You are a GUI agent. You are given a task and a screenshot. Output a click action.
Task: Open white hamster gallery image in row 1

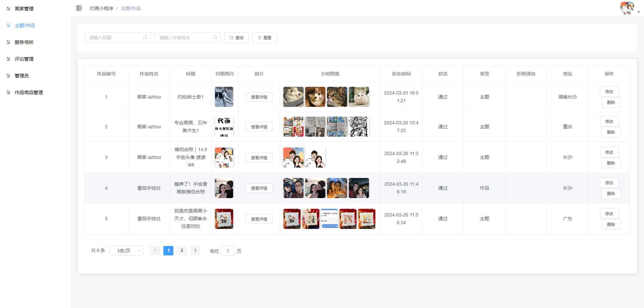click(x=359, y=97)
